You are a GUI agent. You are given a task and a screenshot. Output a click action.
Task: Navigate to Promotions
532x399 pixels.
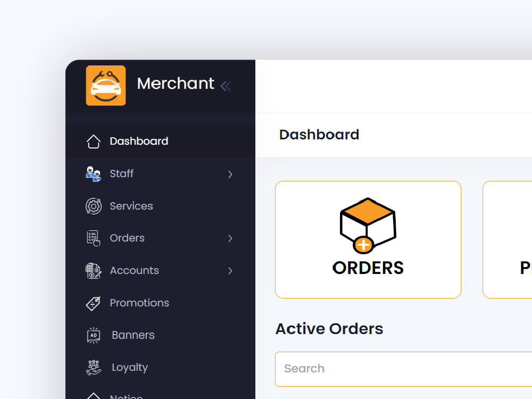point(160,303)
